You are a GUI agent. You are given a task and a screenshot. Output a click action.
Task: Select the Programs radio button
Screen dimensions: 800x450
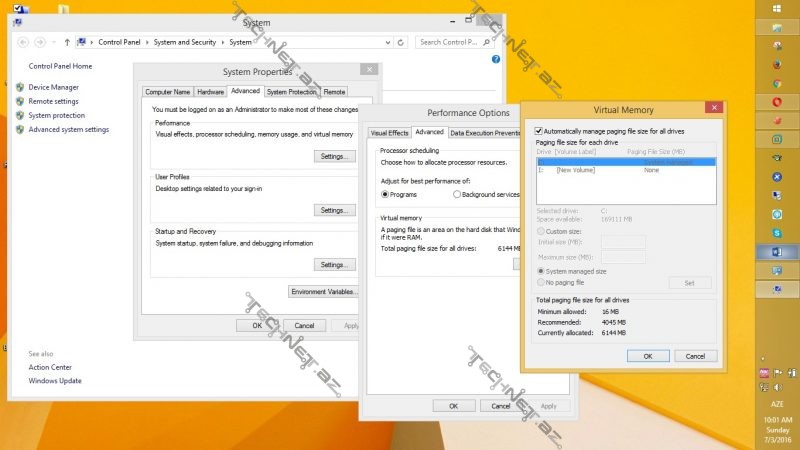385,194
